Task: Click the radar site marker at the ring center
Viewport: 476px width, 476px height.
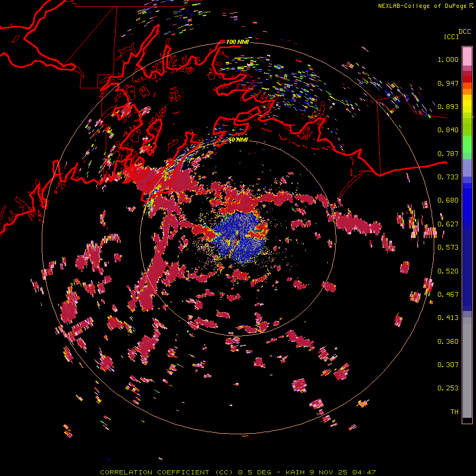Action: (x=238, y=238)
